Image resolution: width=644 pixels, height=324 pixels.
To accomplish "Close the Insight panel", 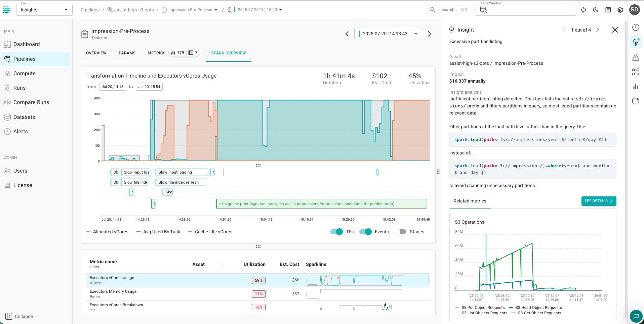I will 615,30.
